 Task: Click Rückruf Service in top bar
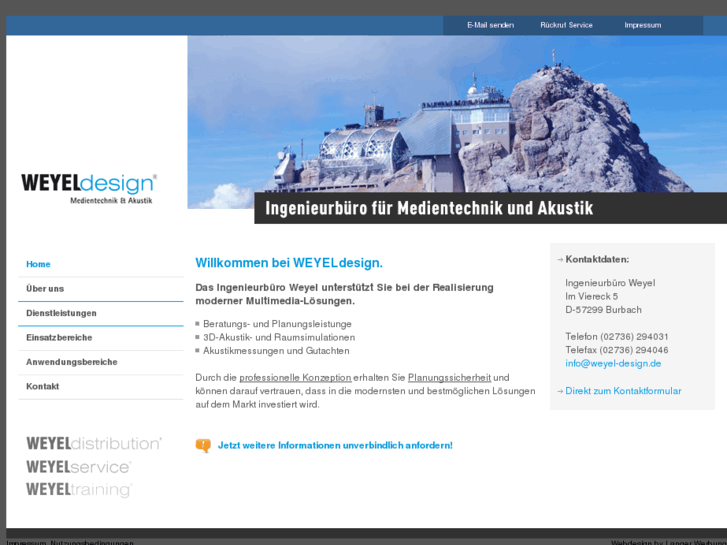(x=566, y=25)
